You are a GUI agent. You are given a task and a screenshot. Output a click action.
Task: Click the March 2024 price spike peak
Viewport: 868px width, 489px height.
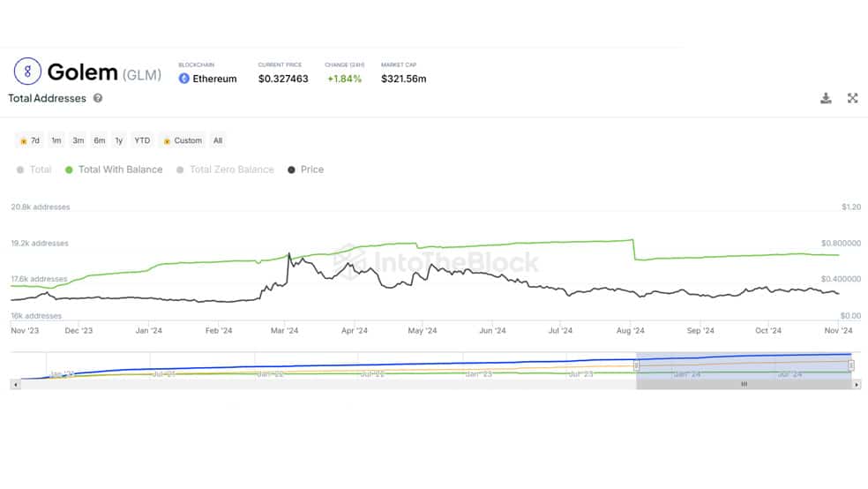289,254
